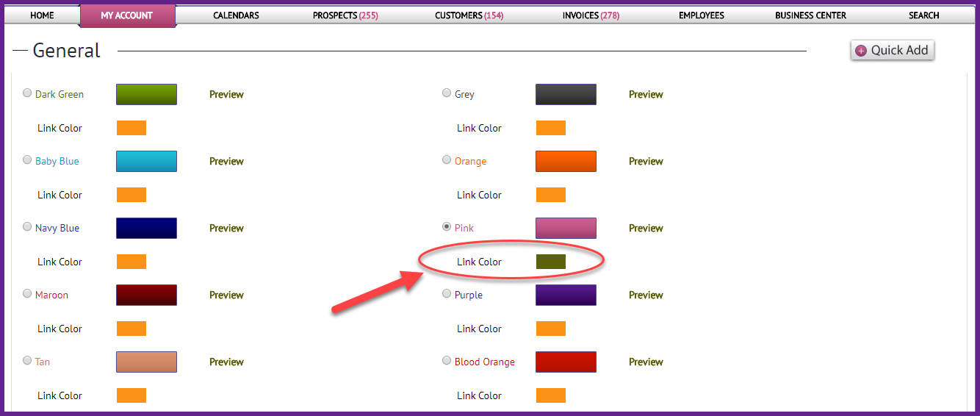980x416 pixels.
Task: Open Link Color swatch under Navy Blue
Action: click(131, 262)
